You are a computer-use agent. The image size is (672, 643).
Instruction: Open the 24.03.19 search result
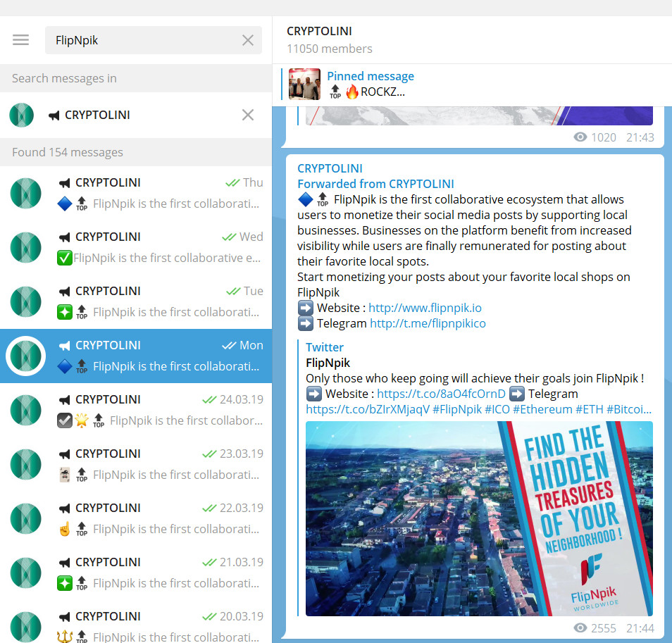coord(136,410)
